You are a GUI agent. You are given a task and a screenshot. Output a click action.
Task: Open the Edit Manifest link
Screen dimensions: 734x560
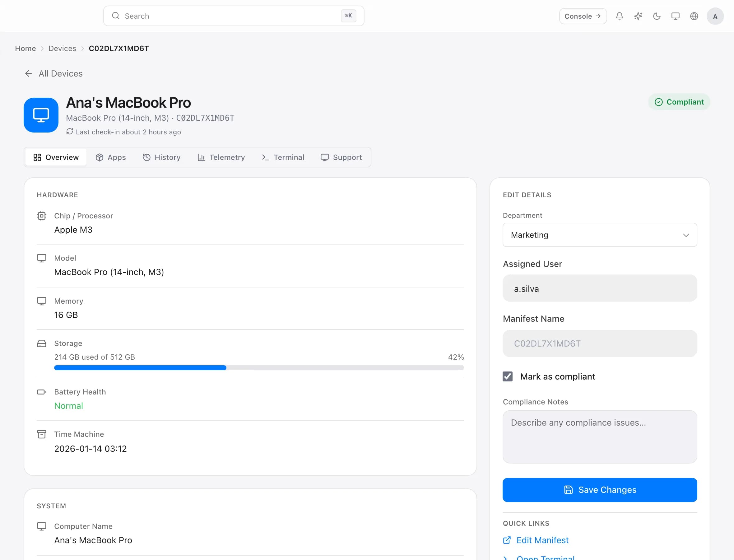tap(542, 540)
